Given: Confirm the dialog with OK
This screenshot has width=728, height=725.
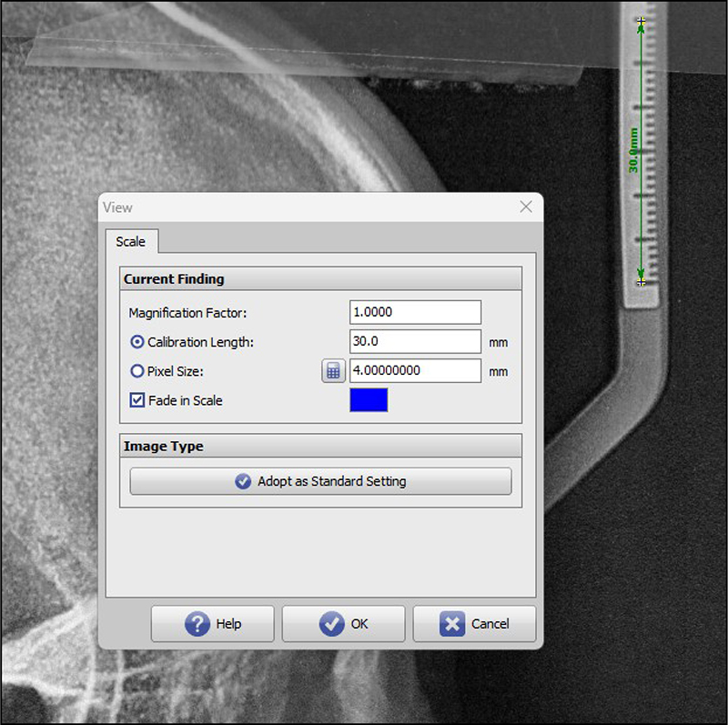Looking at the screenshot, I should pos(344,623).
